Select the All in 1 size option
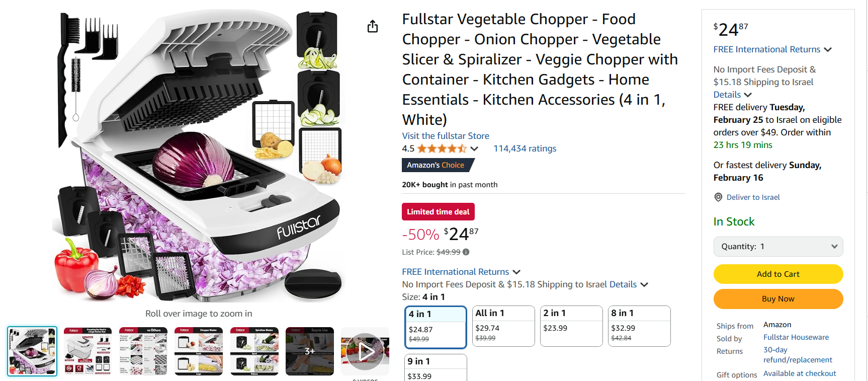The width and height of the screenshot is (868, 381). pos(503,326)
